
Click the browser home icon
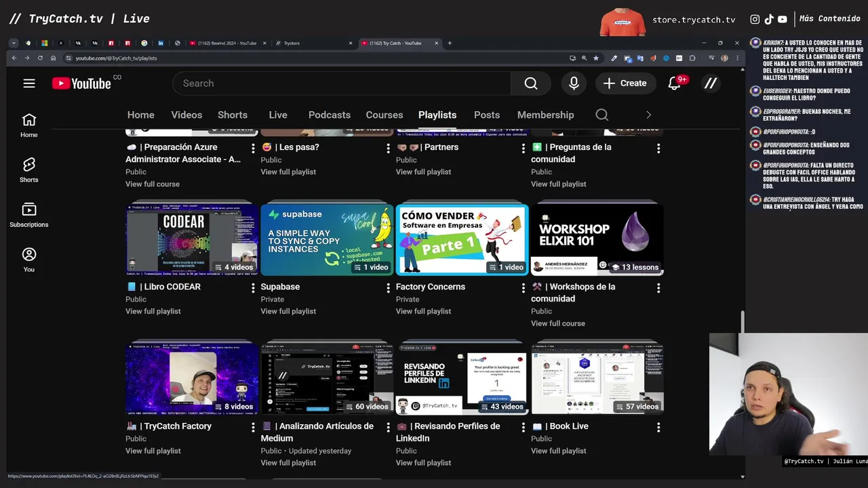click(54, 58)
